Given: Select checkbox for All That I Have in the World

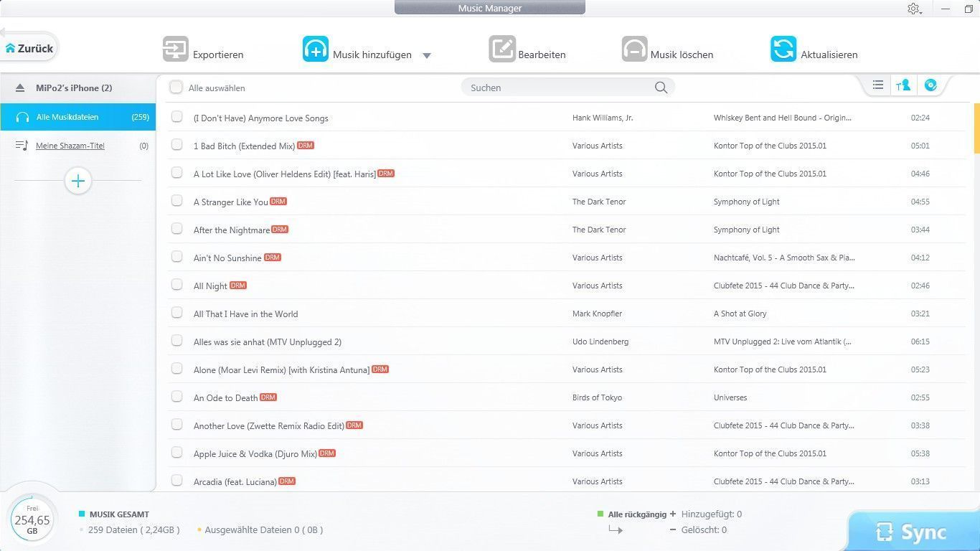Looking at the screenshot, I should point(177,313).
